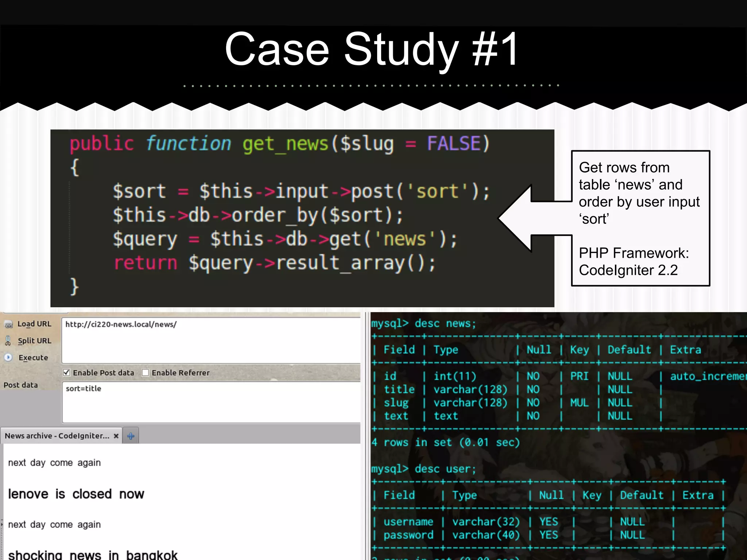Viewport: 747px width, 560px height.
Task: Select the News archive - CodeIgniter tab
Action: coord(62,436)
